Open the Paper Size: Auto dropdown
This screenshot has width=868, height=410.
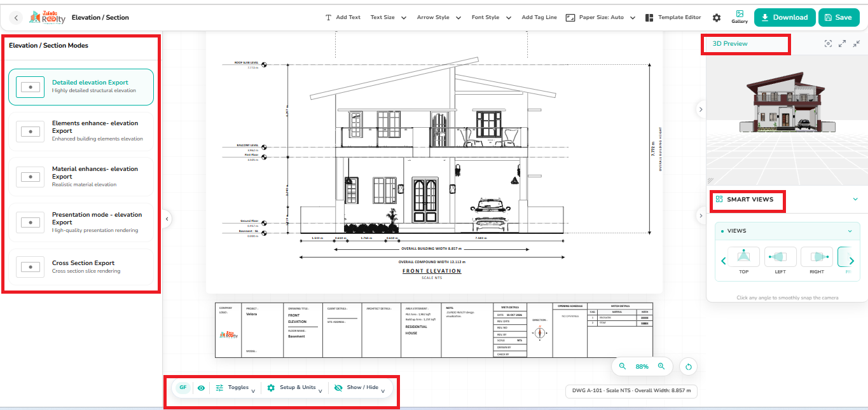600,18
